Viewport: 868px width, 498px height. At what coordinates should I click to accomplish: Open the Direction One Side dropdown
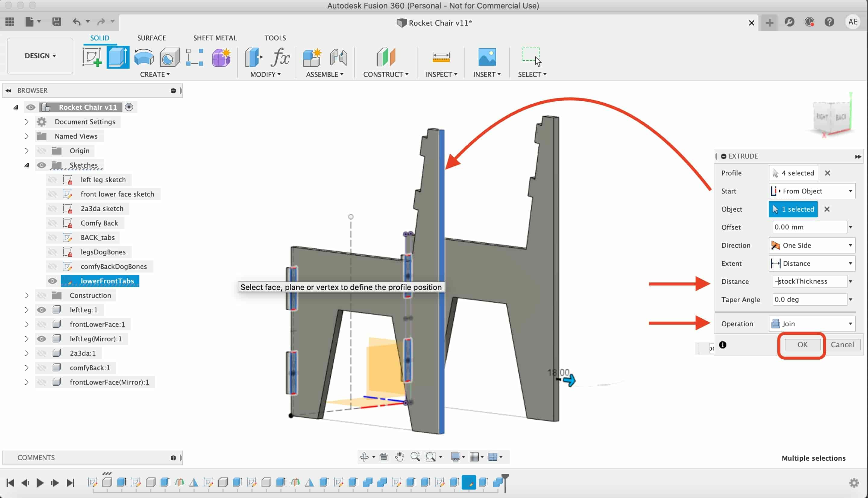pyautogui.click(x=812, y=245)
